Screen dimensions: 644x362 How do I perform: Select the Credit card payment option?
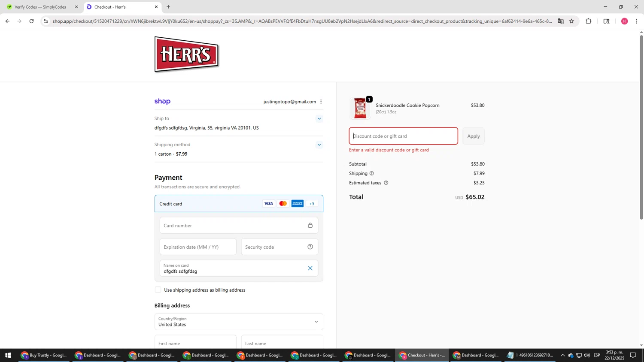pos(239,204)
